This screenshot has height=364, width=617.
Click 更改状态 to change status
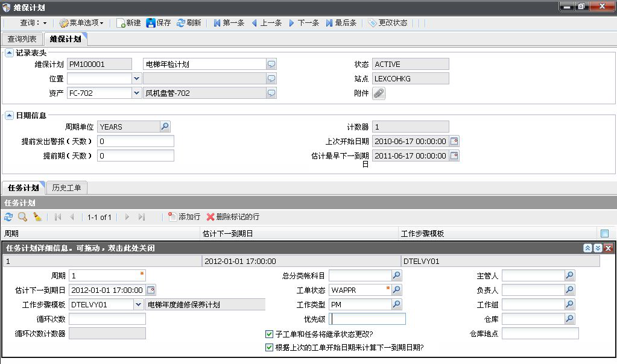tap(388, 23)
